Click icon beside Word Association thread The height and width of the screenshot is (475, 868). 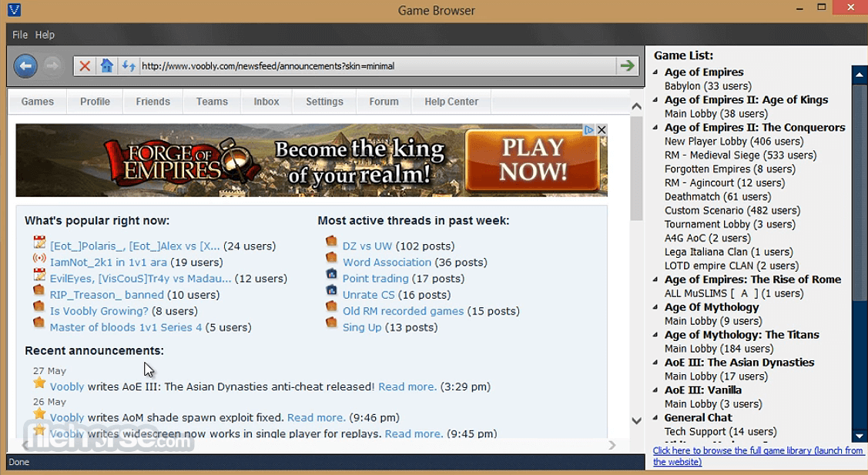(x=332, y=257)
